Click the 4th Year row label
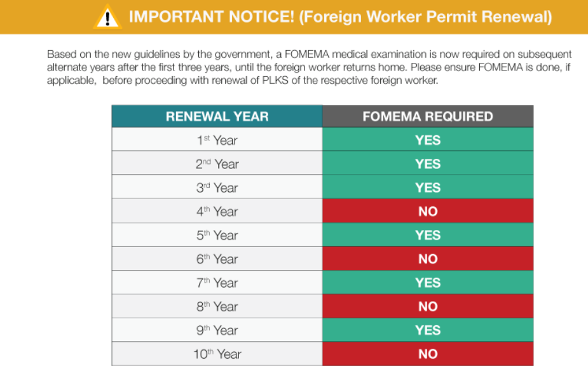Image resolution: width=588 pixels, height=390 pixels. [x=217, y=211]
